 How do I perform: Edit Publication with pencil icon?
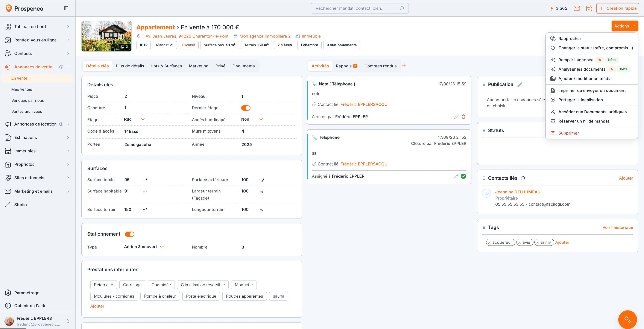[x=520, y=85]
